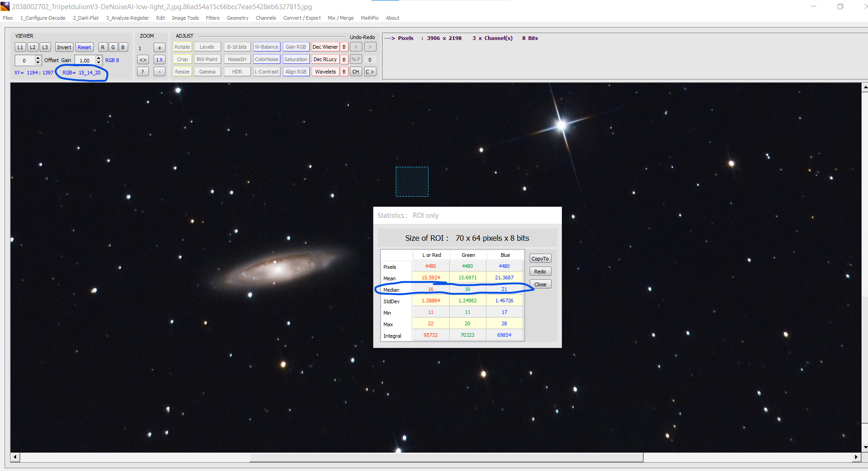Zoom in with the plus button
Screen dimensions: 868x471
coord(159,48)
